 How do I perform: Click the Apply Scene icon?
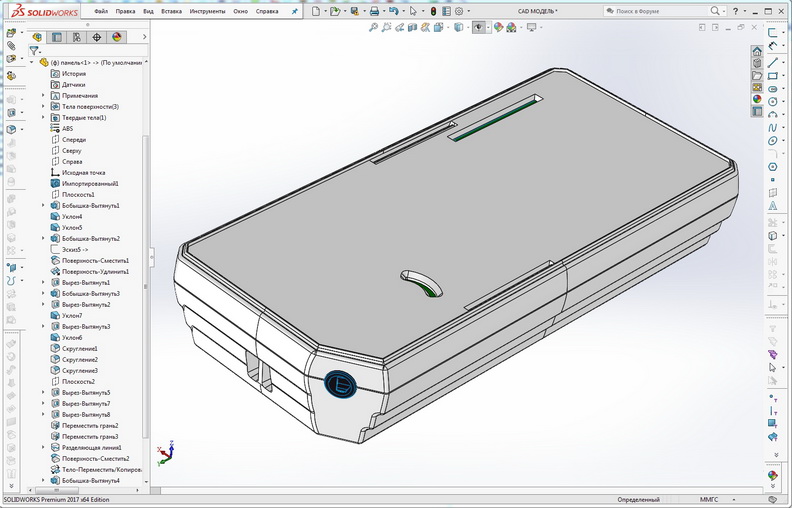pos(511,27)
